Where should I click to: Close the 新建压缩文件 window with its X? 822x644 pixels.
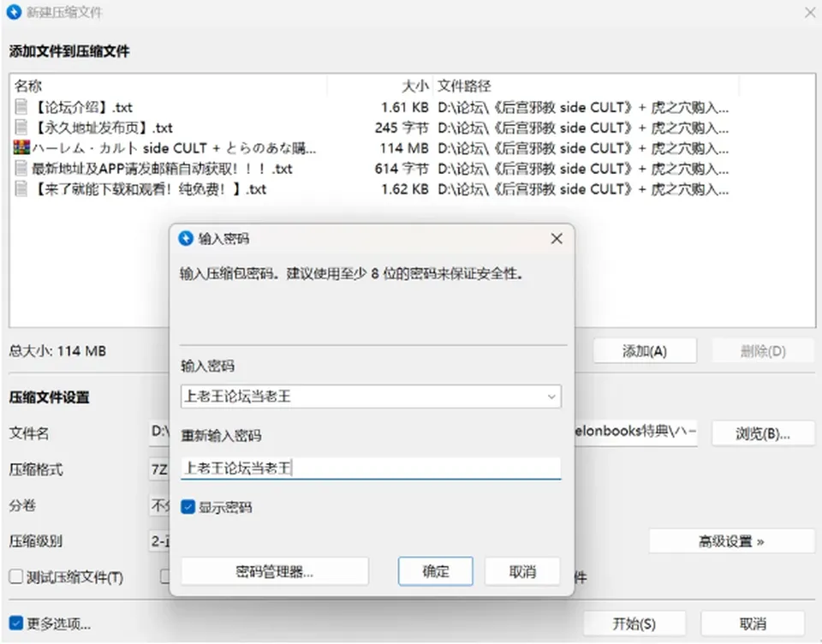(809, 12)
